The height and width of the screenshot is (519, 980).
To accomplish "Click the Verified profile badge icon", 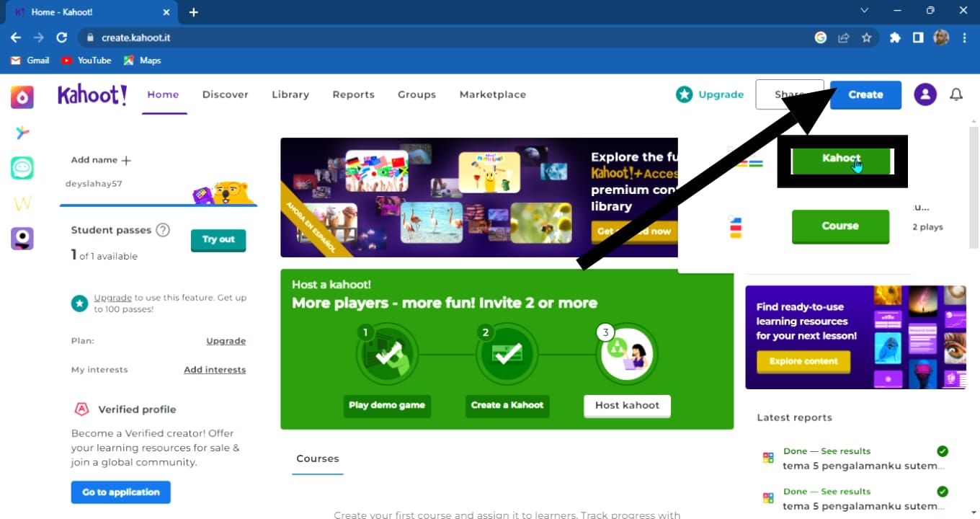I will pyautogui.click(x=81, y=409).
